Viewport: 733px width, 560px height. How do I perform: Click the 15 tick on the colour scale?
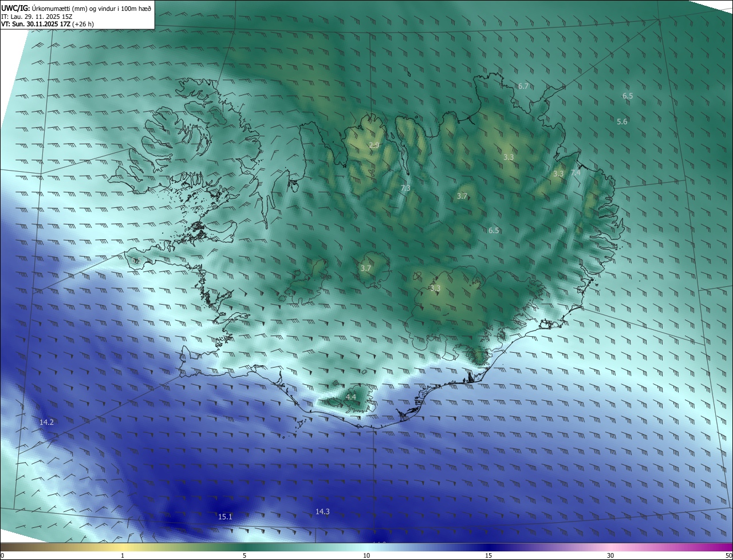488,555
